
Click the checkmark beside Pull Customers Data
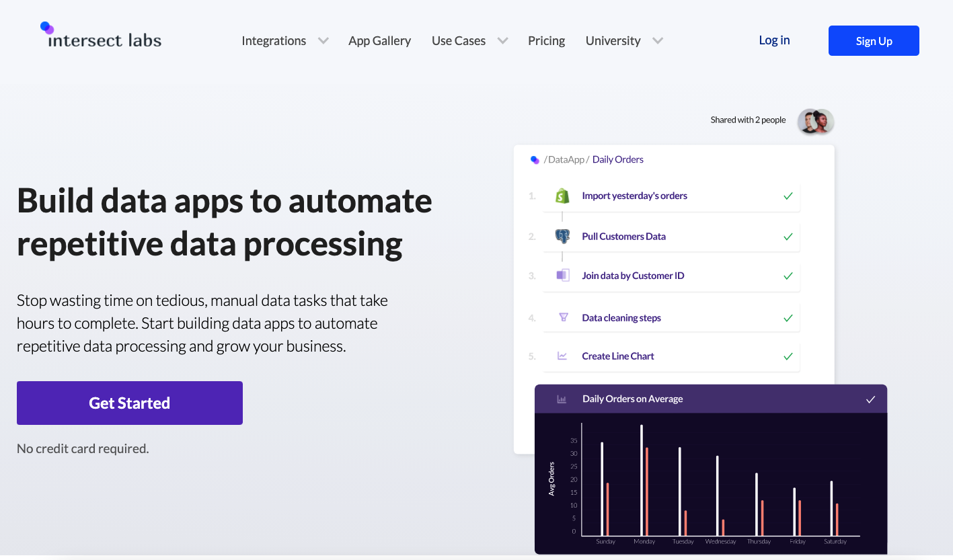788,237
